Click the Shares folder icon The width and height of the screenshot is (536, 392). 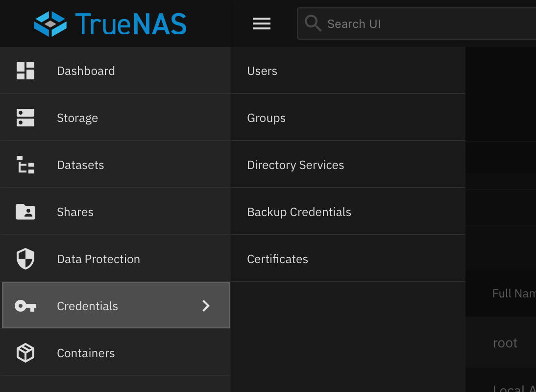(x=25, y=212)
